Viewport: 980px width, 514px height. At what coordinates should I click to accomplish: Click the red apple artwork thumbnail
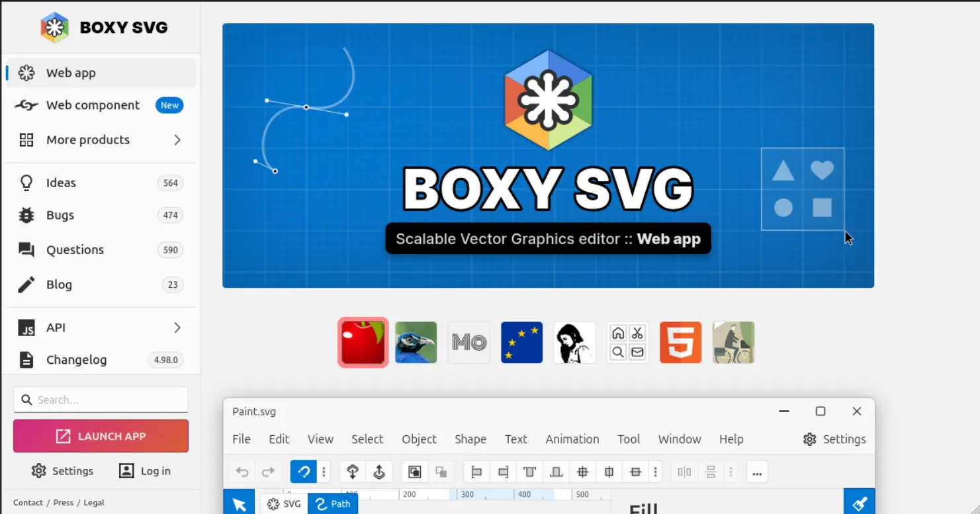[x=363, y=342]
